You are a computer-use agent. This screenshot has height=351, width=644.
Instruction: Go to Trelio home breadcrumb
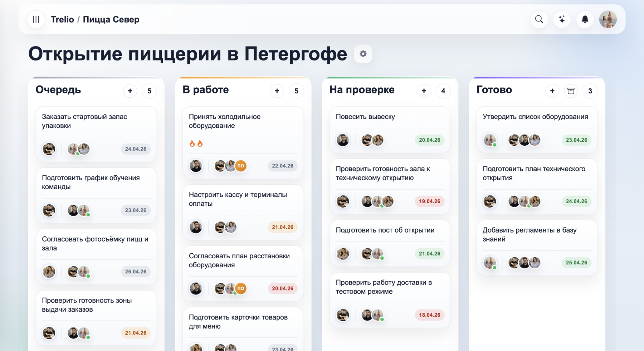(62, 19)
